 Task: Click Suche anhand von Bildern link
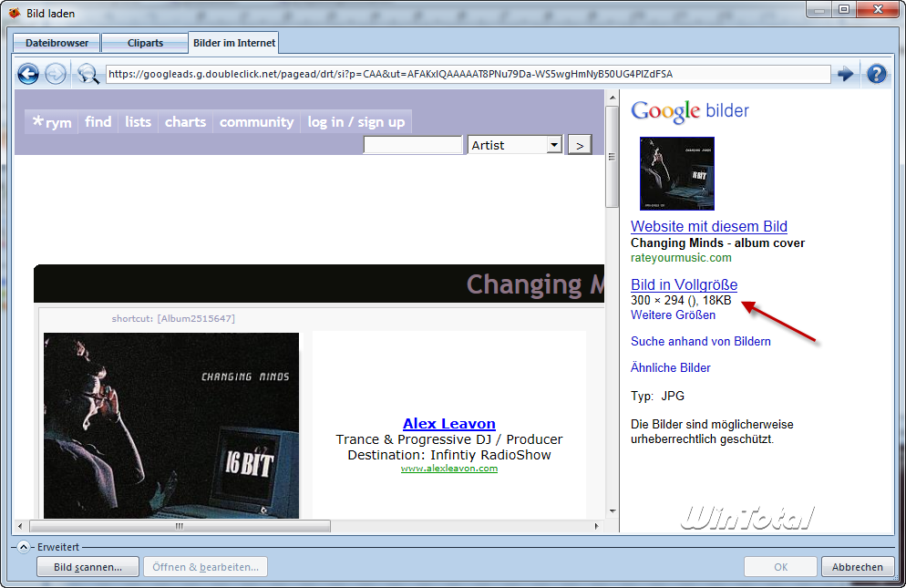(x=701, y=341)
